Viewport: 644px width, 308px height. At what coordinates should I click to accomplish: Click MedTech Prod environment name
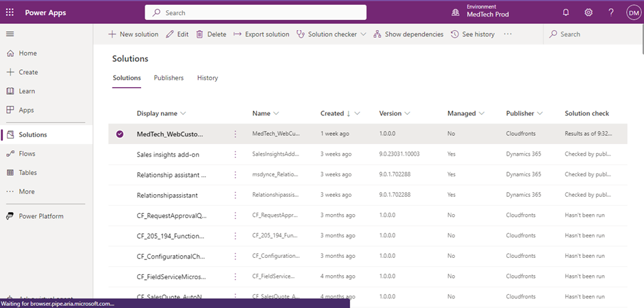pos(488,14)
